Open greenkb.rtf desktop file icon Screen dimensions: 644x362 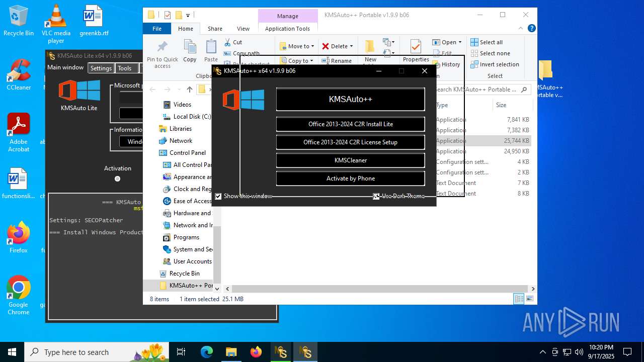pyautogui.click(x=94, y=21)
